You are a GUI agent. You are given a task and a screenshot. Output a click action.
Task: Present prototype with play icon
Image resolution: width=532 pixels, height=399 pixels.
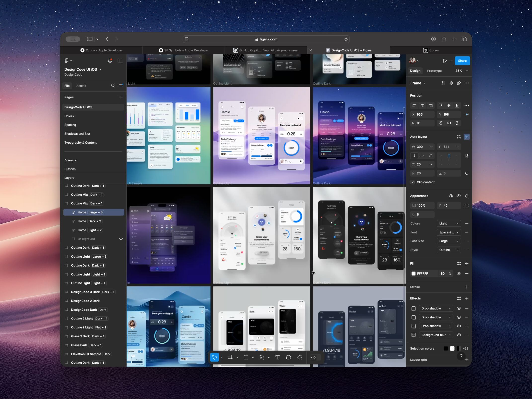445,61
